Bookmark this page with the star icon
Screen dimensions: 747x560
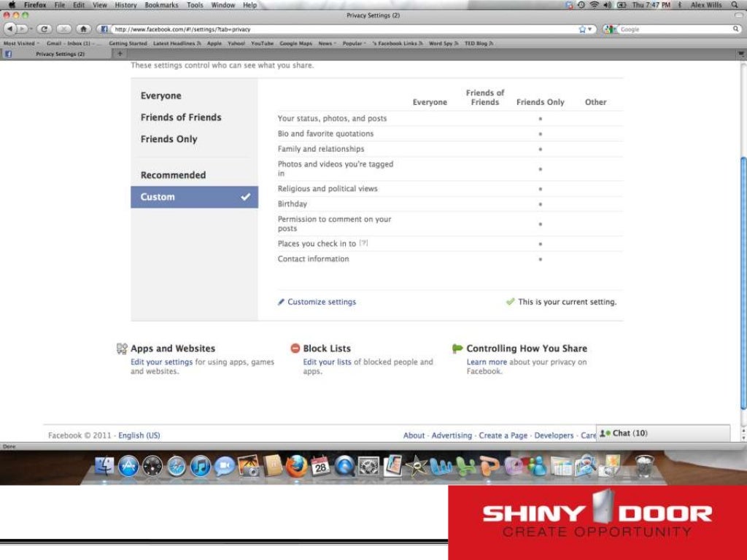(582, 29)
